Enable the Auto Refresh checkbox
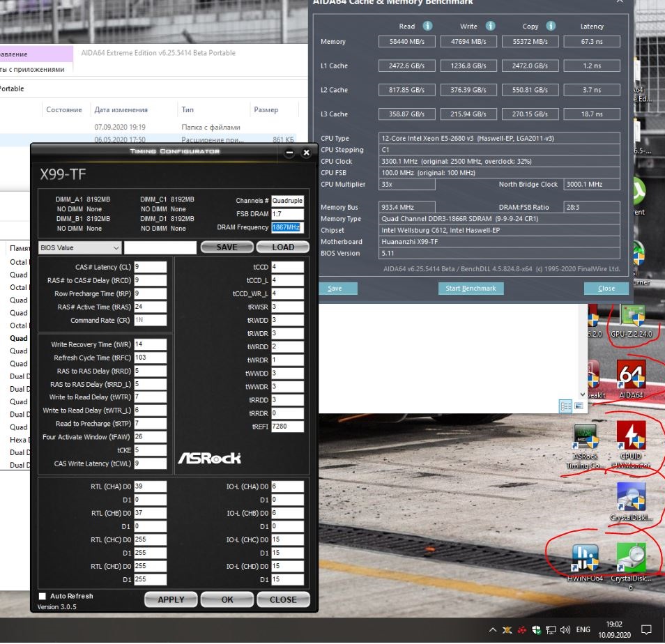Screen dimensions: 665x644 43,597
